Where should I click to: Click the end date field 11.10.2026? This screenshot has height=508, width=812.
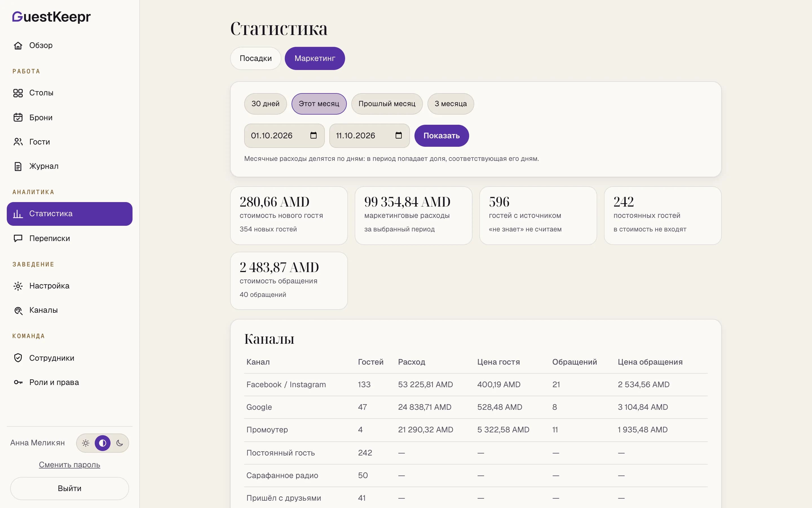coord(369,136)
